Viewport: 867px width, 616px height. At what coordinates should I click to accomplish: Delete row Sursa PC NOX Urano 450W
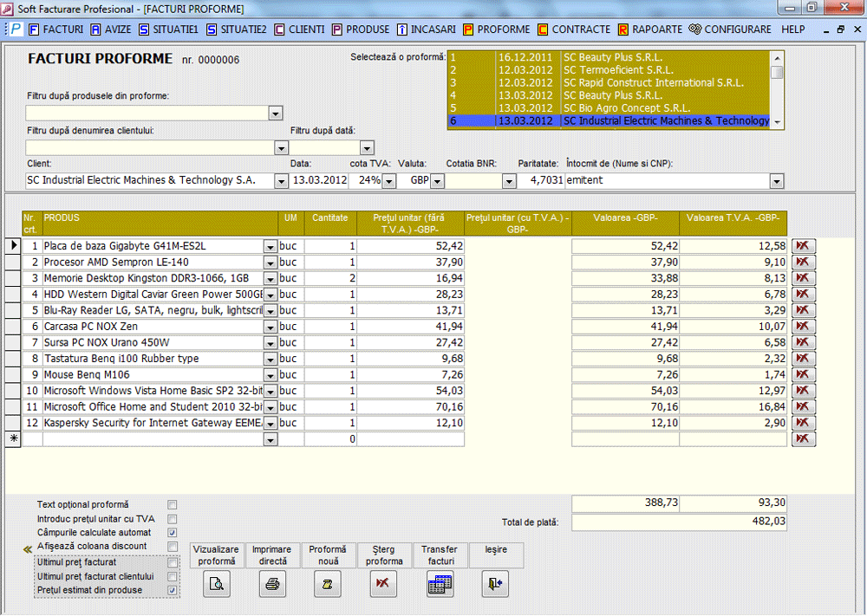(x=804, y=342)
